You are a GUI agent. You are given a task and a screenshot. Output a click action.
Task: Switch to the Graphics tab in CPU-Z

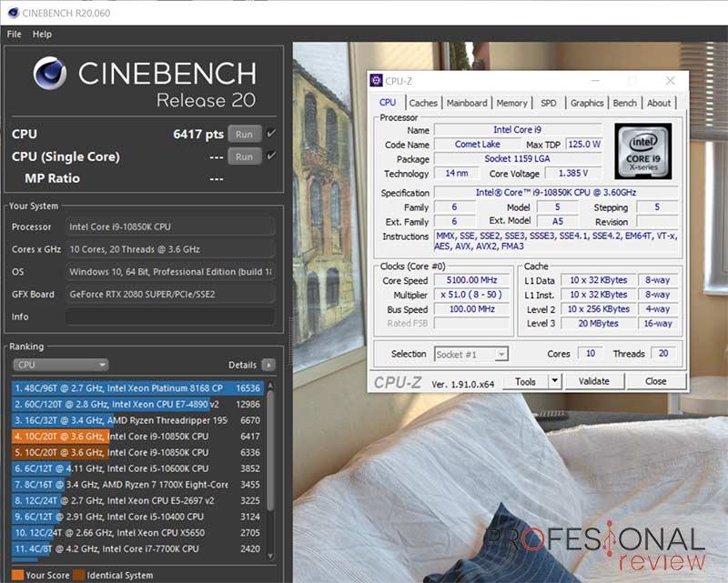(587, 103)
